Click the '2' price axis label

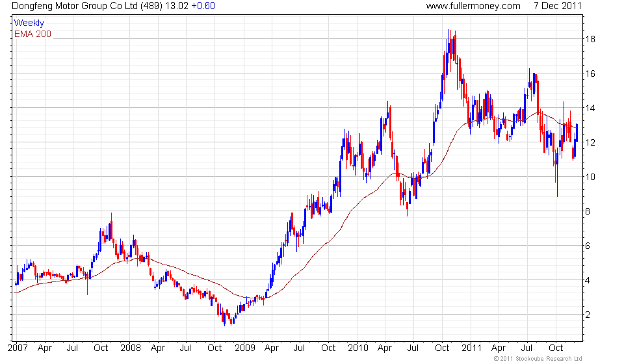[x=588, y=315]
